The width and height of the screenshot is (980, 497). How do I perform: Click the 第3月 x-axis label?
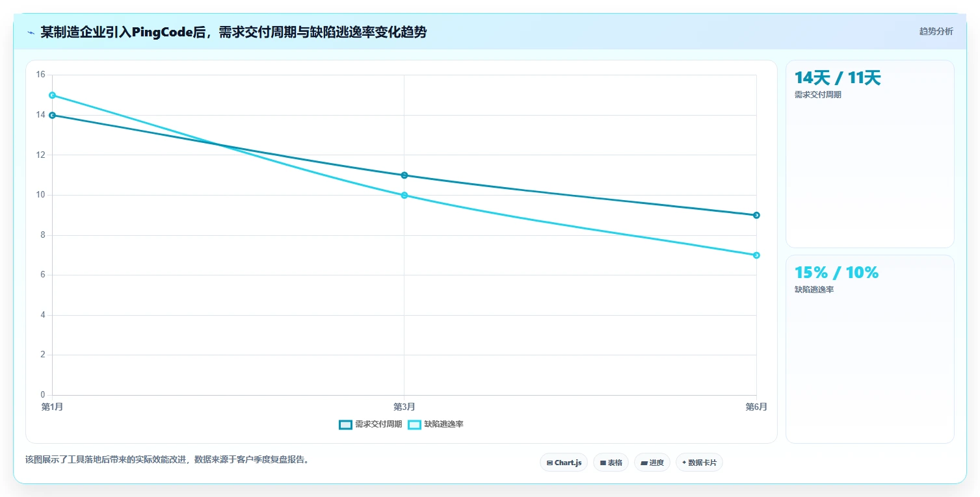(x=404, y=407)
